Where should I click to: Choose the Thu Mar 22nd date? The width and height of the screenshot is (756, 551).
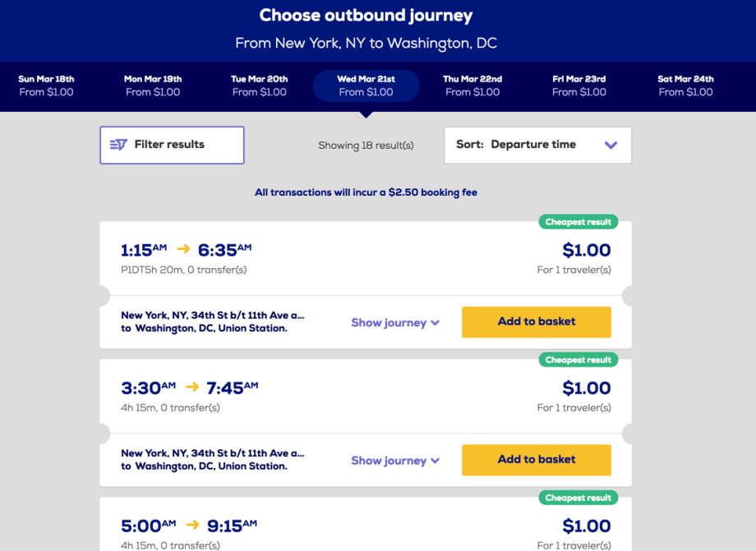pyautogui.click(x=472, y=86)
